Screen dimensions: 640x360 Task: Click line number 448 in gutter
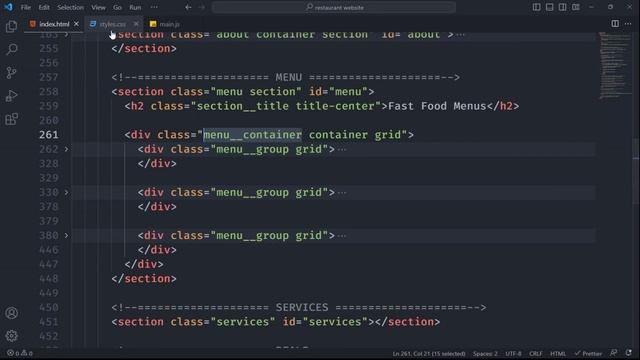pos(49,278)
